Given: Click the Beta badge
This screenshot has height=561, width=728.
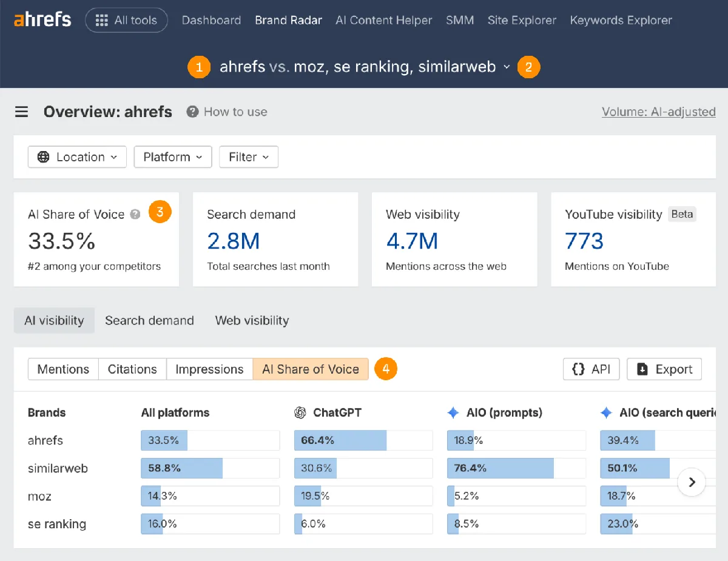Looking at the screenshot, I should (682, 214).
